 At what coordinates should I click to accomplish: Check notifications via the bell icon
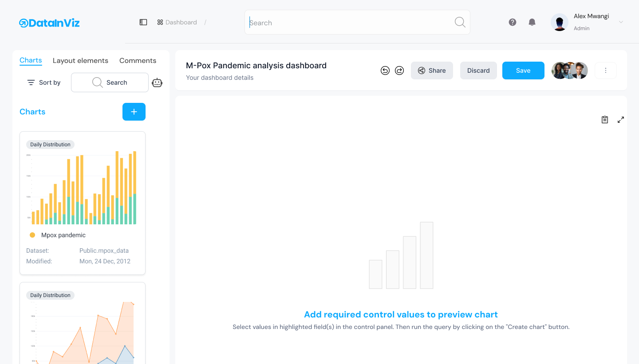[x=532, y=22]
